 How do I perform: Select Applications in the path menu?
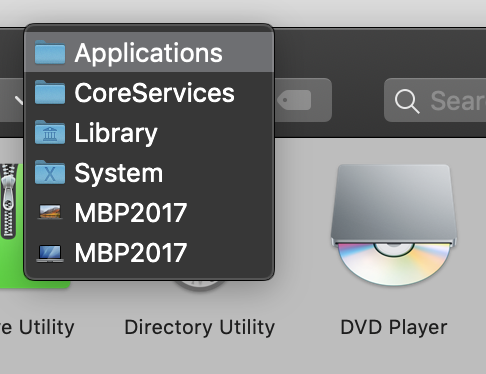(149, 53)
